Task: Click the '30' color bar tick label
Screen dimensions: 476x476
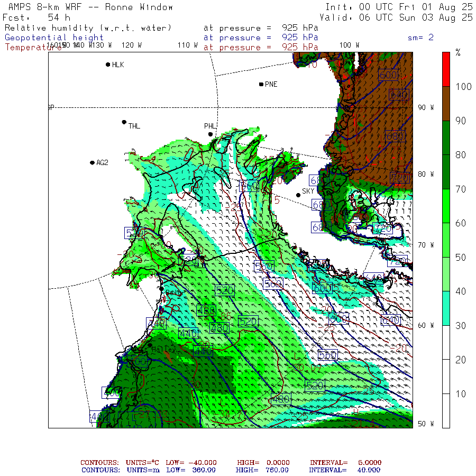Action: [461, 325]
